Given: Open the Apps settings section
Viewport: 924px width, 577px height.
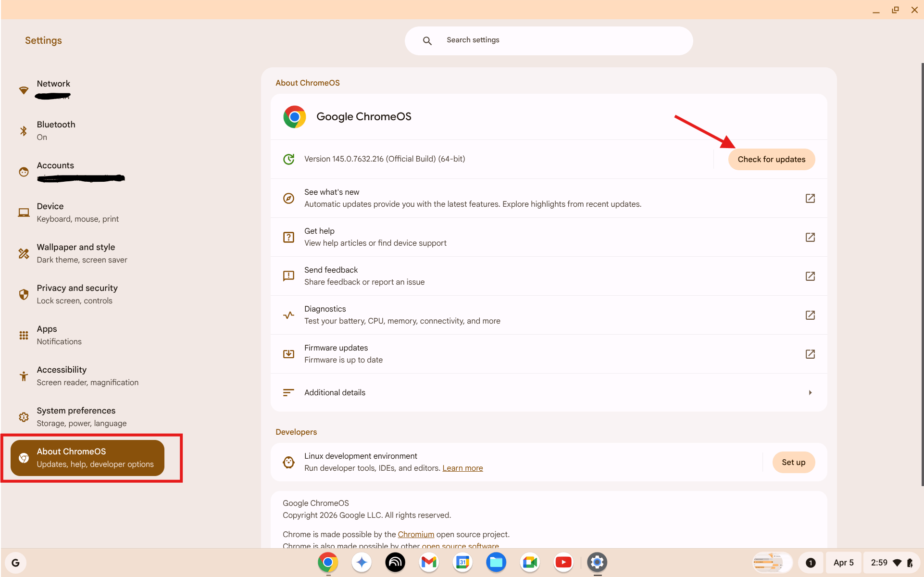Looking at the screenshot, I should pyautogui.click(x=47, y=334).
